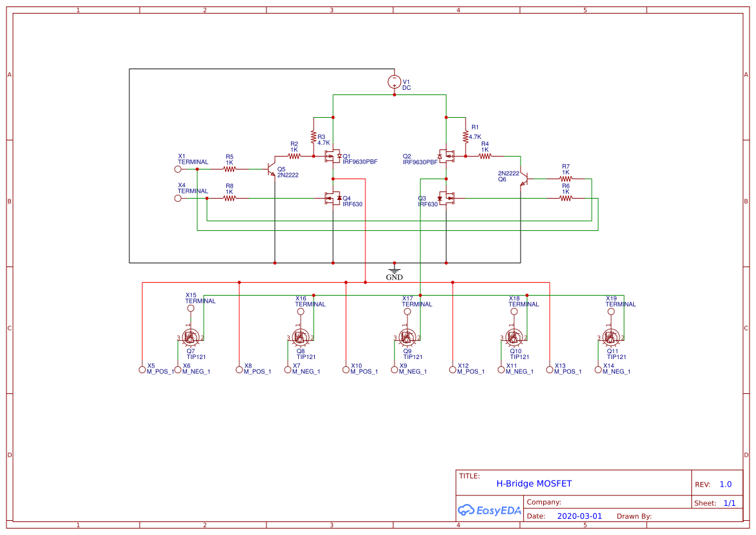Click resistor R6 1K symbol
756x535 pixels.
click(x=566, y=198)
